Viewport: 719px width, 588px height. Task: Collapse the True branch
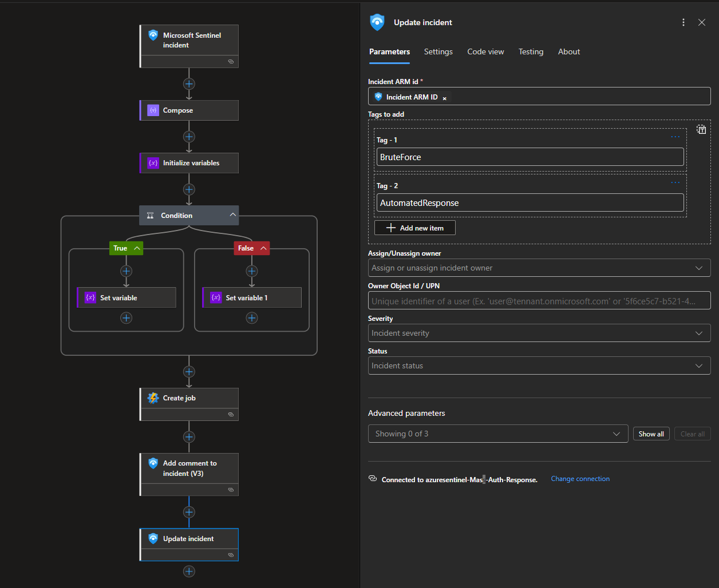[x=137, y=248]
